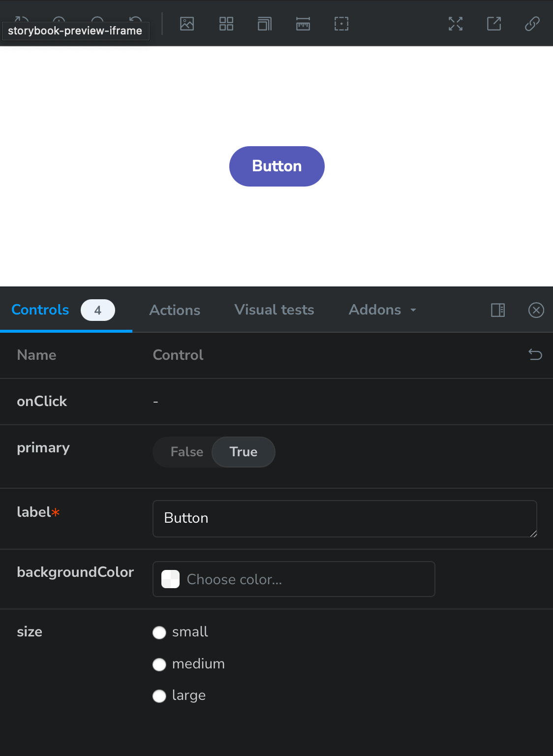Switch to the Actions tab
Image resolution: width=553 pixels, height=756 pixels.
coord(175,310)
